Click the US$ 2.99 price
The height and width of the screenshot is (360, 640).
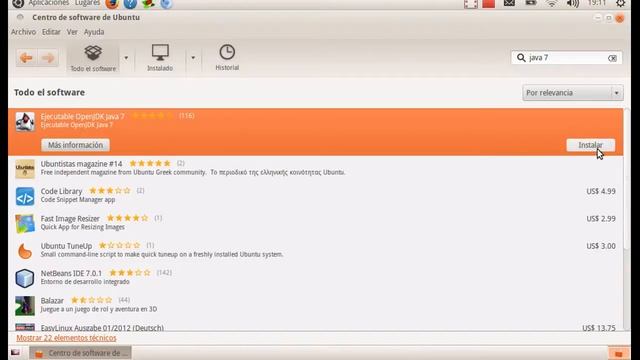click(x=601, y=219)
